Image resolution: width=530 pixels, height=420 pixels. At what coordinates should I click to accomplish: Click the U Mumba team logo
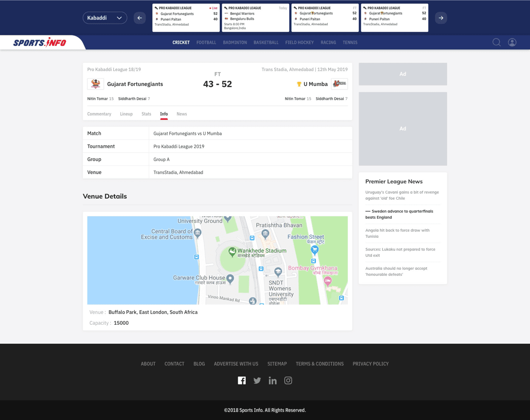click(x=339, y=84)
